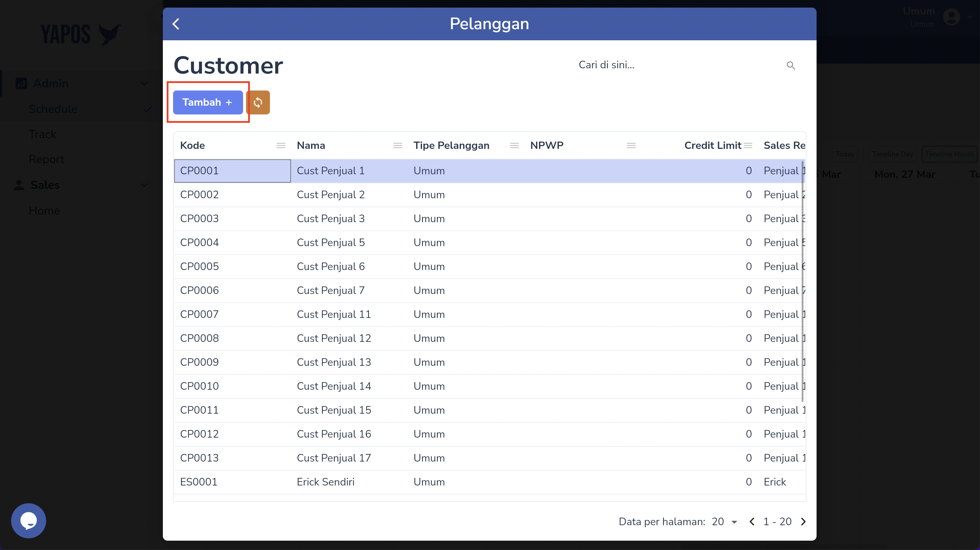The image size is (980, 550).
Task: Go to next page arrow
Action: pos(803,521)
